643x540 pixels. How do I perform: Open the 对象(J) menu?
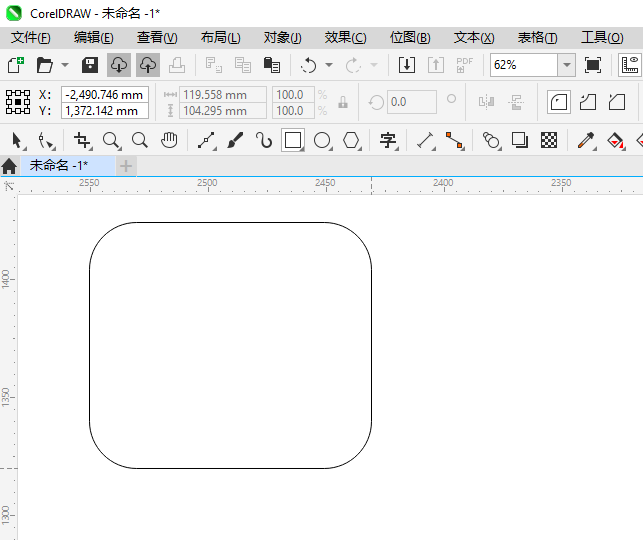[283, 38]
